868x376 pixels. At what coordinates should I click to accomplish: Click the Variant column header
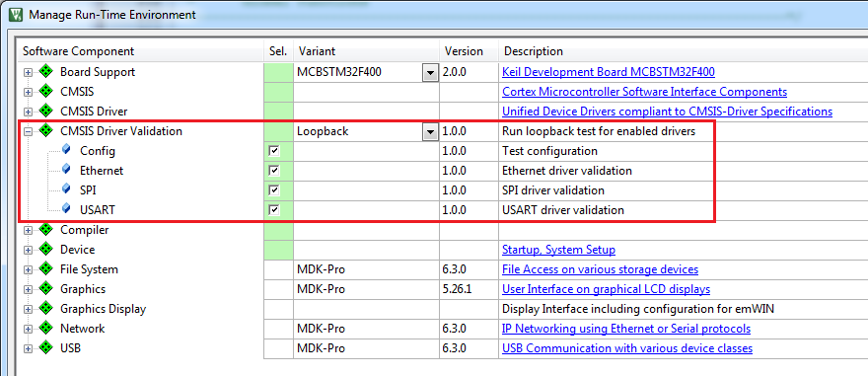pos(367,51)
